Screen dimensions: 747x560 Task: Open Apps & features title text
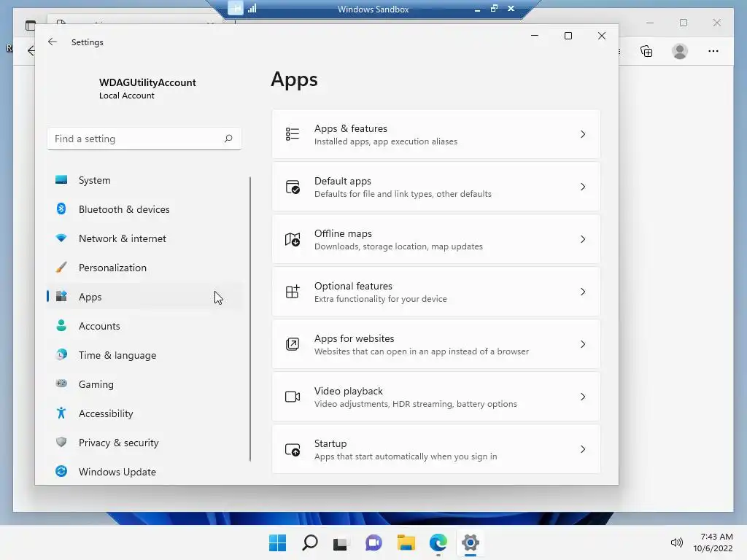click(351, 128)
